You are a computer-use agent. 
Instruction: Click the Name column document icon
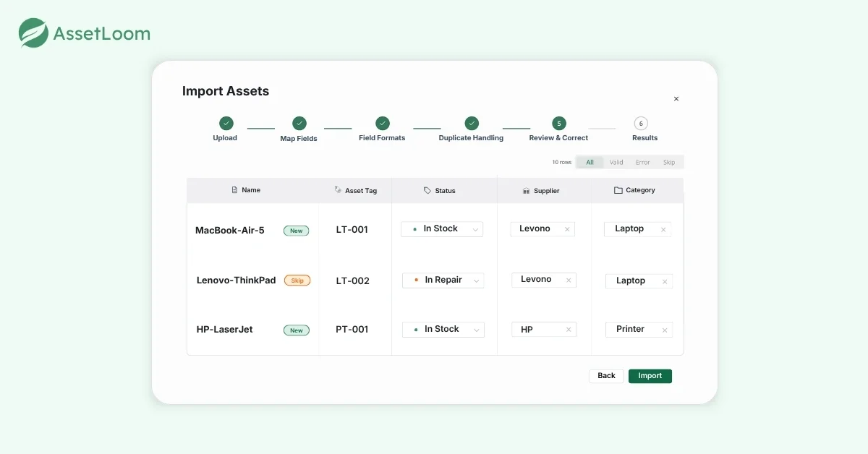[x=234, y=190]
